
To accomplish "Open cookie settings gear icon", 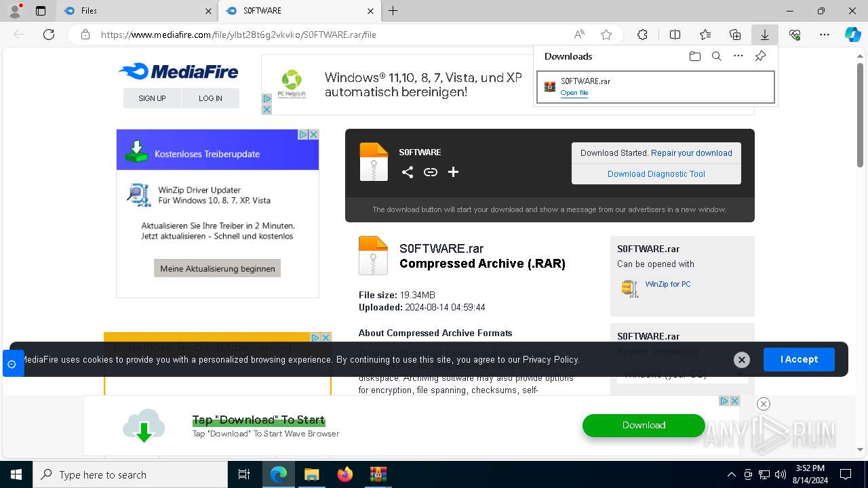I will point(12,364).
